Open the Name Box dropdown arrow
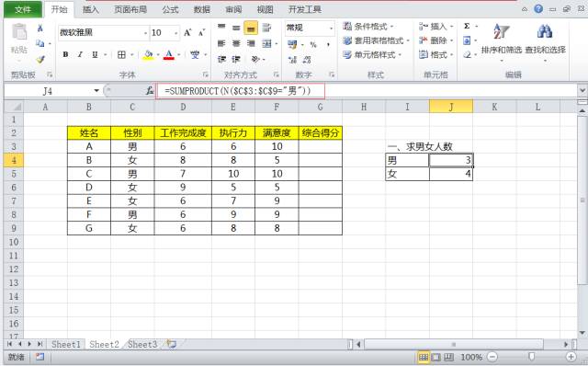The height and width of the screenshot is (366, 588). point(96,91)
